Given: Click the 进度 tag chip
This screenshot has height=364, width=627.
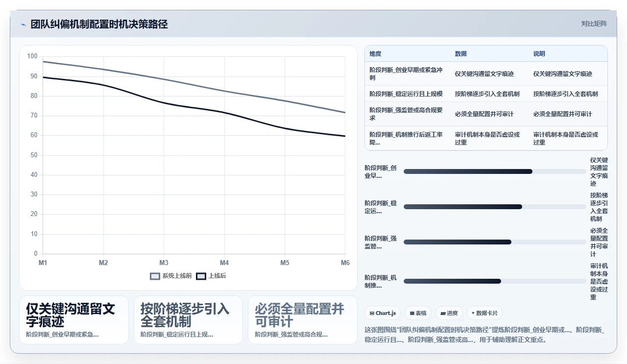Looking at the screenshot, I should click(x=449, y=313).
